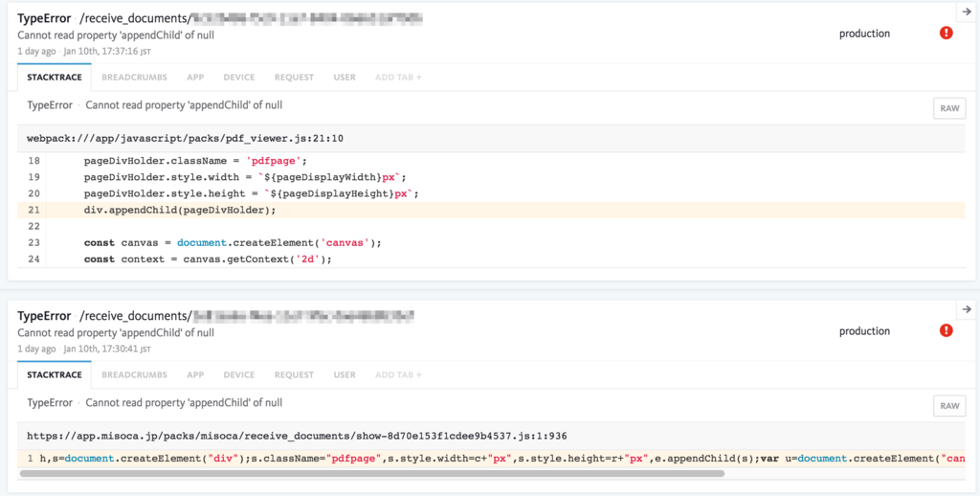Click production label on first error

pos(864,34)
